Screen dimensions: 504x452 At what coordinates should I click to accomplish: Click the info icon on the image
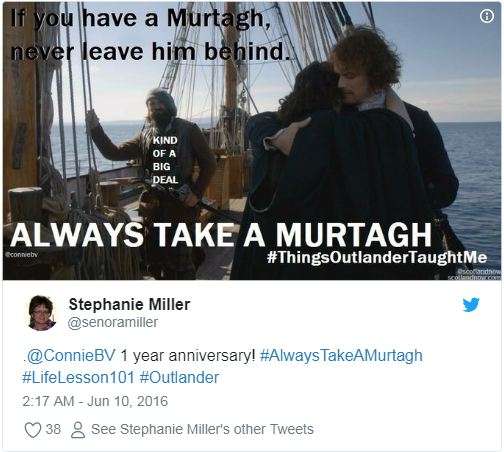tap(487, 16)
